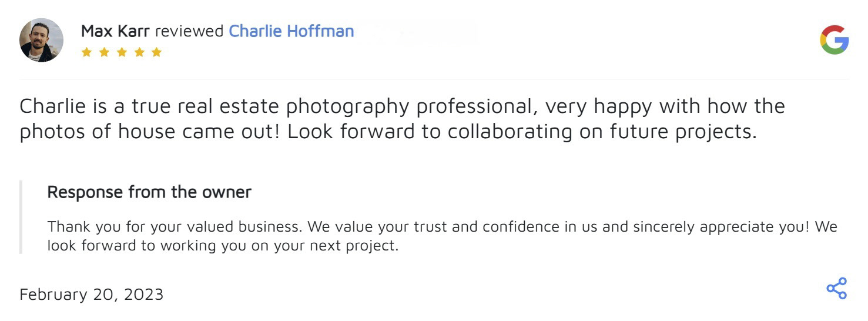This screenshot has width=868, height=321.
Task: Click the second gold rating star
Action: (x=104, y=52)
